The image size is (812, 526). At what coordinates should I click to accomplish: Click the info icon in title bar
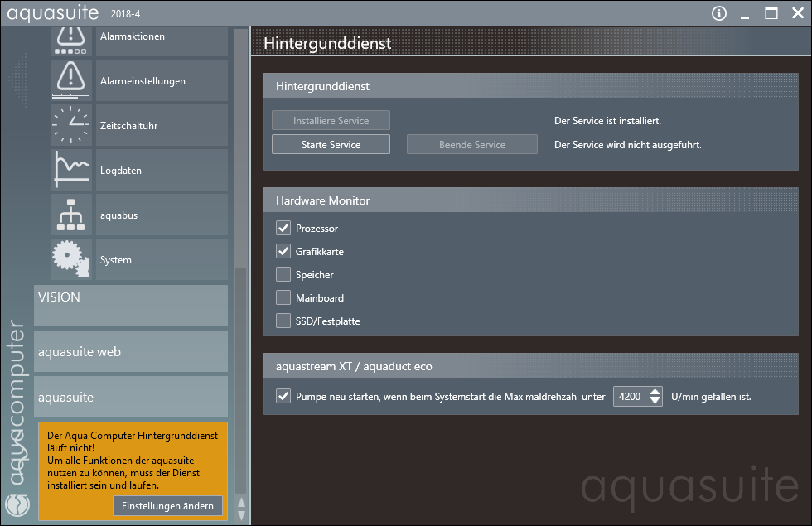click(719, 13)
